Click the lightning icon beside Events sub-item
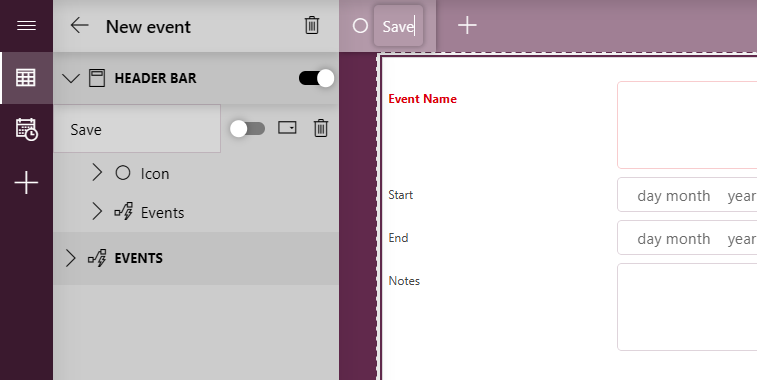Viewport: 757px width, 380px height. click(124, 211)
